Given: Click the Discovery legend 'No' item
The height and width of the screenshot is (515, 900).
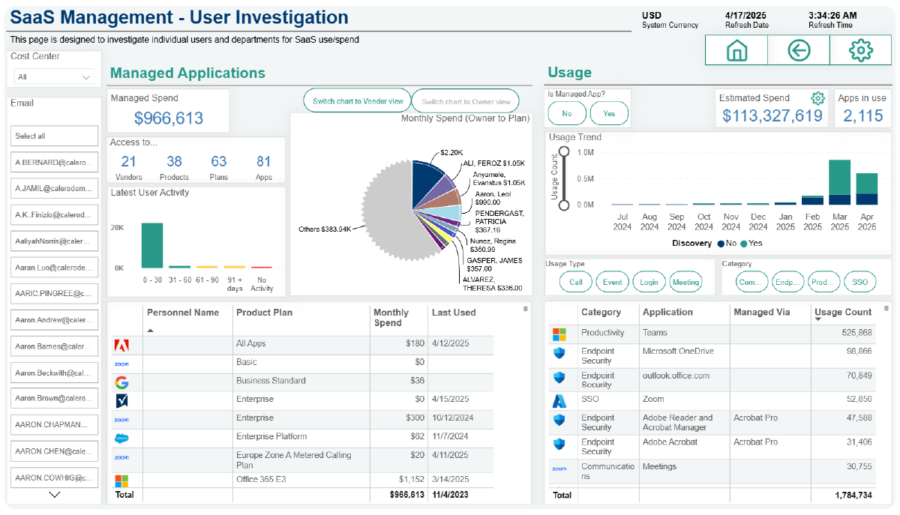Looking at the screenshot, I should tap(727, 243).
